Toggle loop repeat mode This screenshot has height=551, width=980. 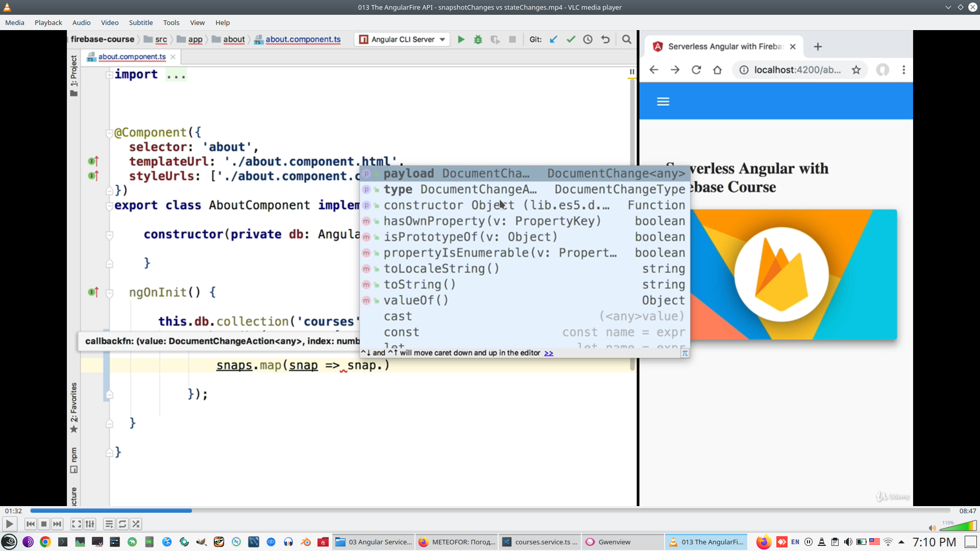(x=122, y=524)
